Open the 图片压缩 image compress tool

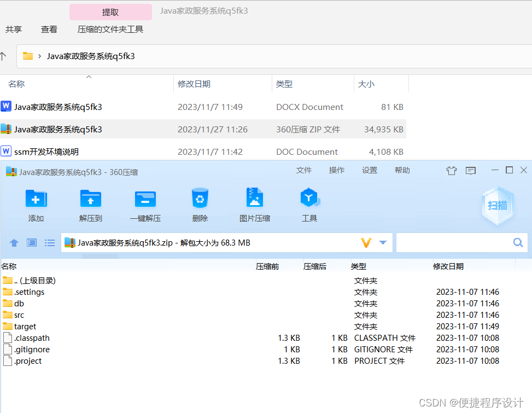pyautogui.click(x=255, y=197)
